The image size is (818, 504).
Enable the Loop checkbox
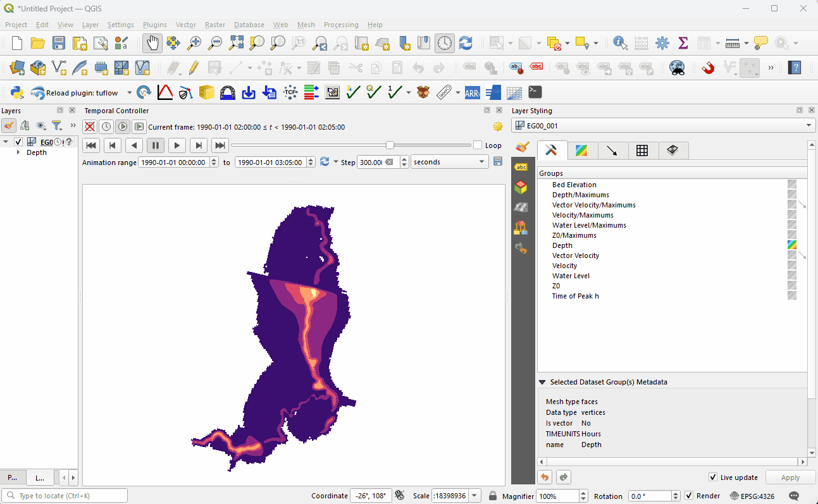[478, 145]
